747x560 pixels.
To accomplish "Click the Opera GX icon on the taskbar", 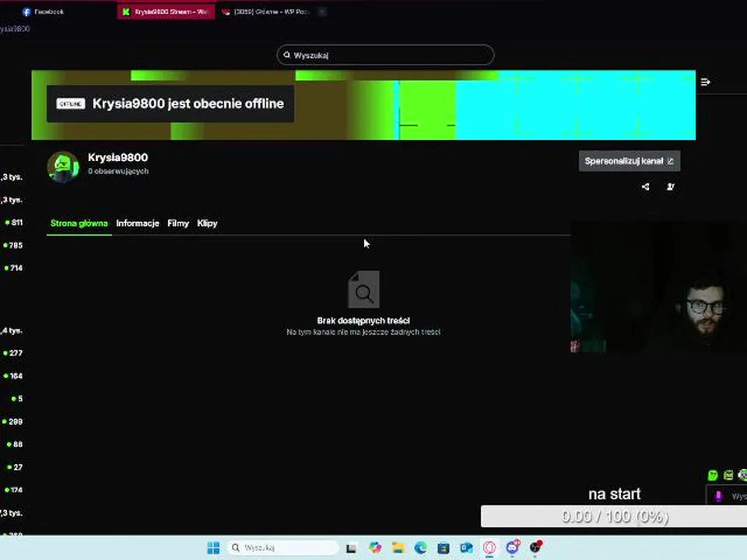I will pos(489,548).
